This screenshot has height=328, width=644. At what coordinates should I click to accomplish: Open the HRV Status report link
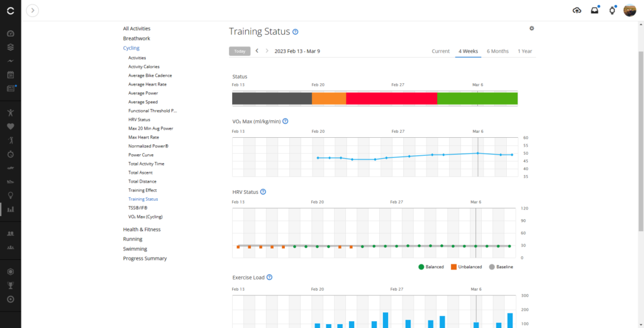(139, 120)
